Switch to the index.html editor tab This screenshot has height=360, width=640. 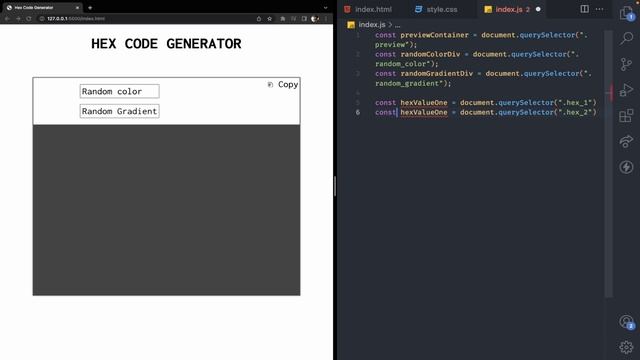point(369,9)
